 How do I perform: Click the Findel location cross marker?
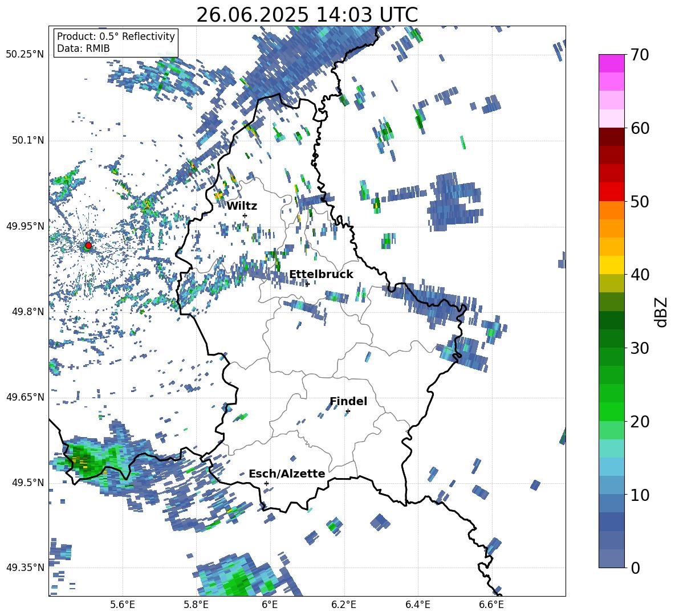click(348, 411)
